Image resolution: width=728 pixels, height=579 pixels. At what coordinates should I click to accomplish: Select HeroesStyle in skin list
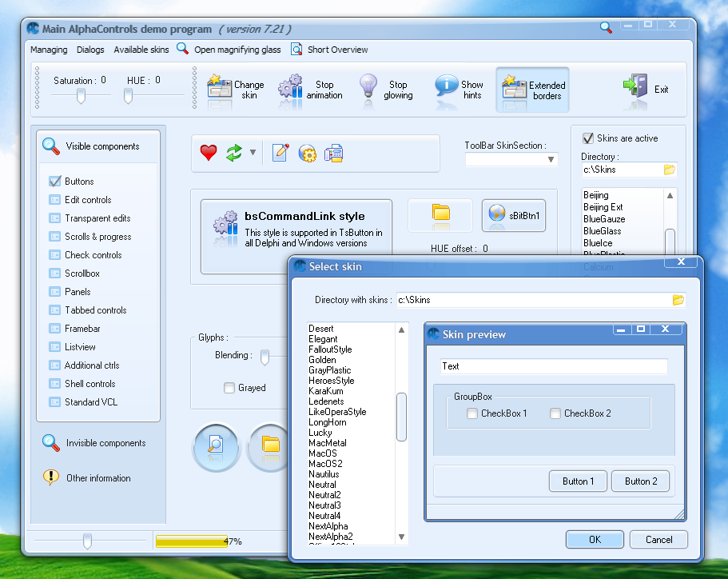[331, 381]
